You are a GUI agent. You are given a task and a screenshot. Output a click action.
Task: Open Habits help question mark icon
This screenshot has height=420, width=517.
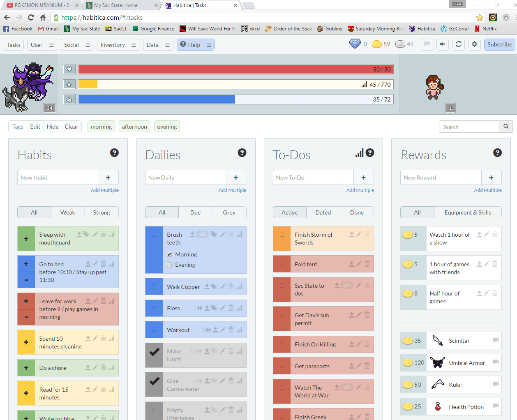click(x=114, y=153)
